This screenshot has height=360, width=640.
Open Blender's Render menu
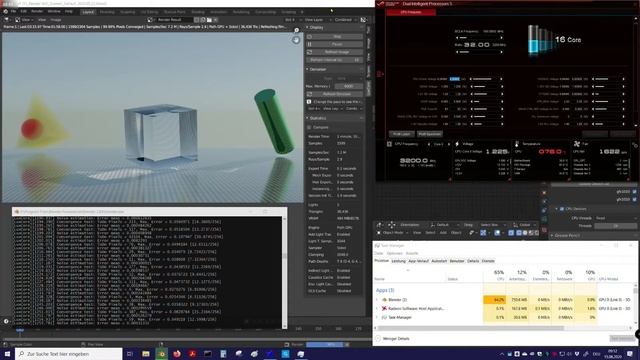pyautogui.click(x=37, y=11)
